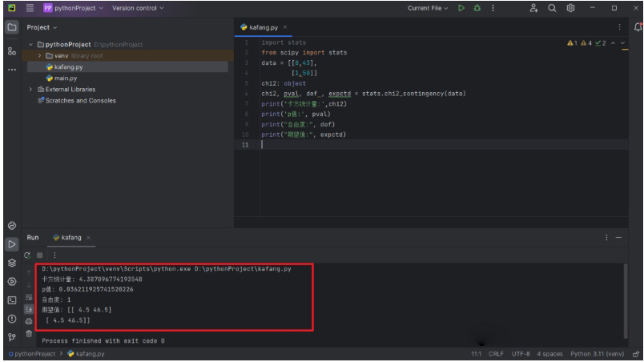Click the UTF-8 encoding in status bar
This screenshot has height=362, width=644.
click(x=521, y=353)
